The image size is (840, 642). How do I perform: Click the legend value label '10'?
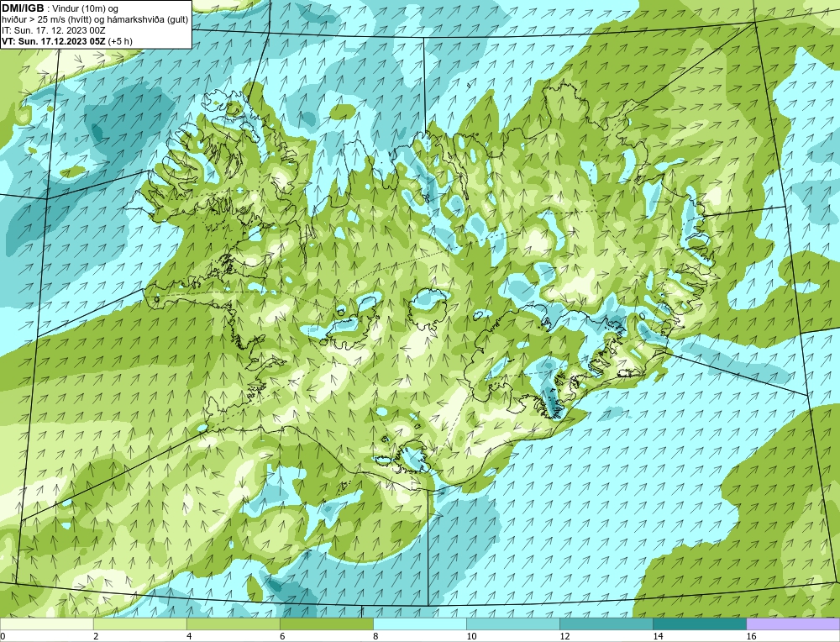click(471, 636)
